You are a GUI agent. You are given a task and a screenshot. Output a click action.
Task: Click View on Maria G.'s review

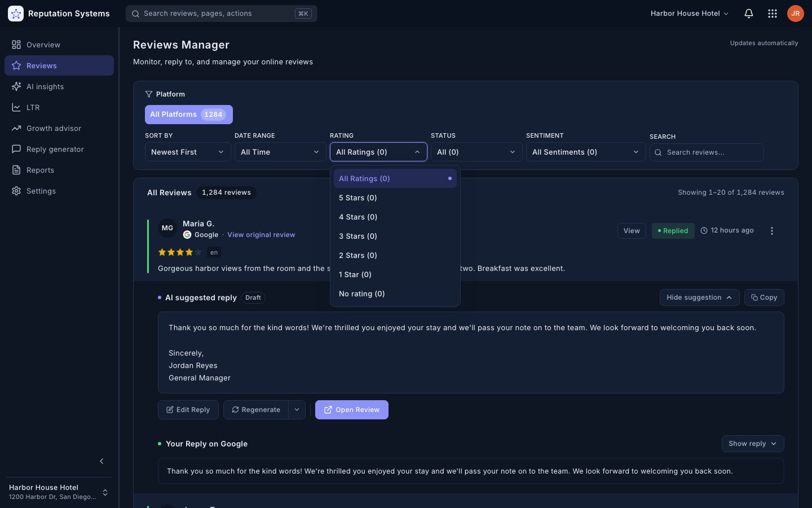[632, 231]
